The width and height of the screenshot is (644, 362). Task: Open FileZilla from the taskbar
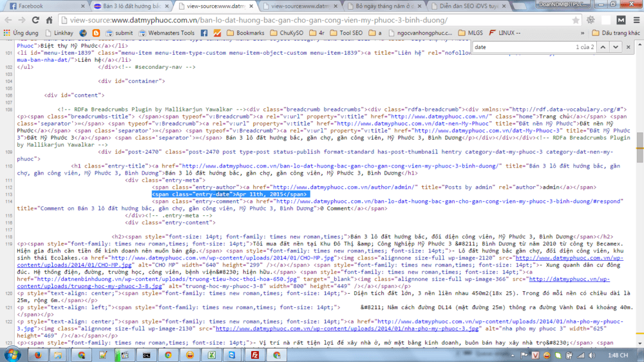click(x=254, y=355)
